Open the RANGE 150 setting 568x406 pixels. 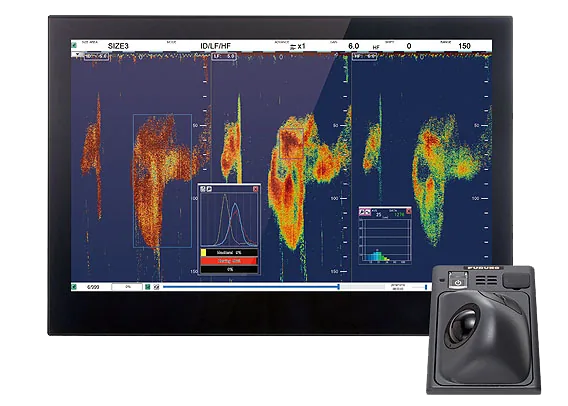tap(464, 46)
